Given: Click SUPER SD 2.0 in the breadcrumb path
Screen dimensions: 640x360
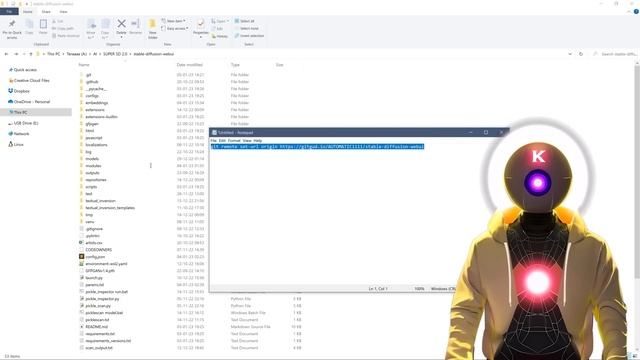Looking at the screenshot, I should tap(115, 54).
